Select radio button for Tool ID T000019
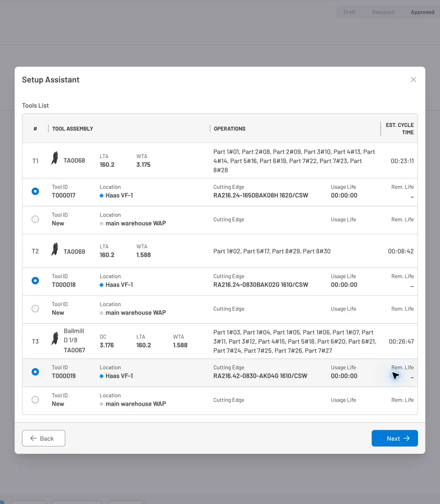The height and width of the screenshot is (504, 440). [x=35, y=372]
